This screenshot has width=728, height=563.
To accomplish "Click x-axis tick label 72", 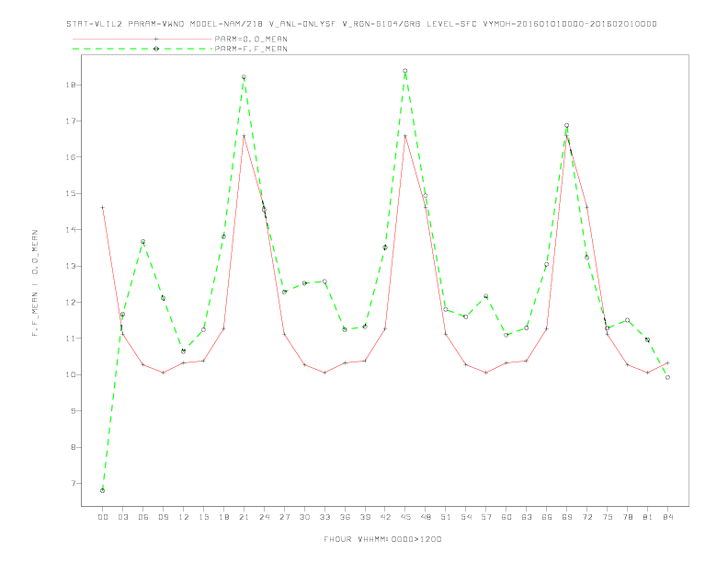I will coord(586,517).
